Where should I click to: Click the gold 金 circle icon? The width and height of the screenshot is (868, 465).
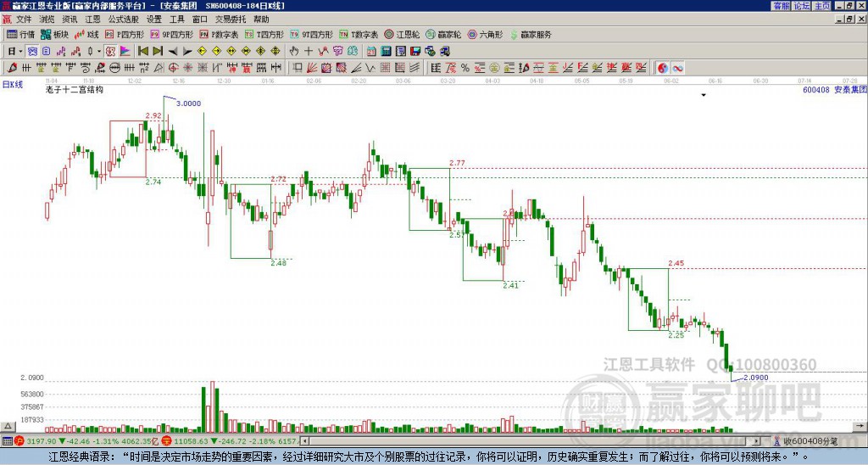click(494, 68)
